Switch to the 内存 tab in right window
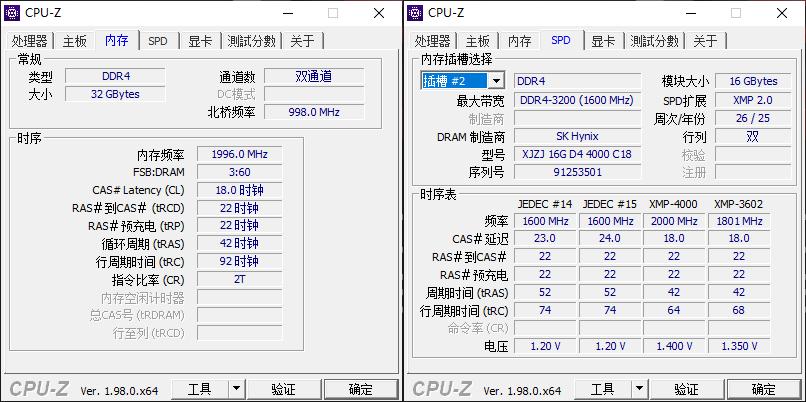806x402 pixels. (519, 41)
